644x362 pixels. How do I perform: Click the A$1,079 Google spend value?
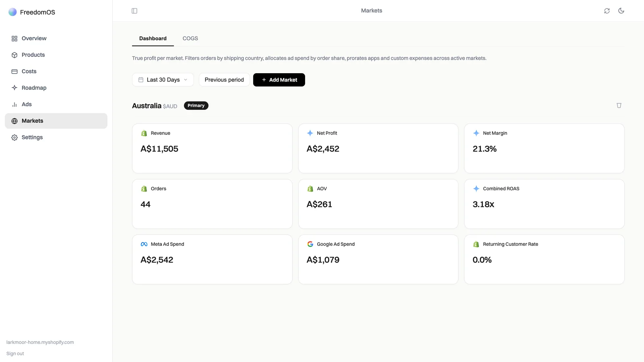click(x=323, y=260)
